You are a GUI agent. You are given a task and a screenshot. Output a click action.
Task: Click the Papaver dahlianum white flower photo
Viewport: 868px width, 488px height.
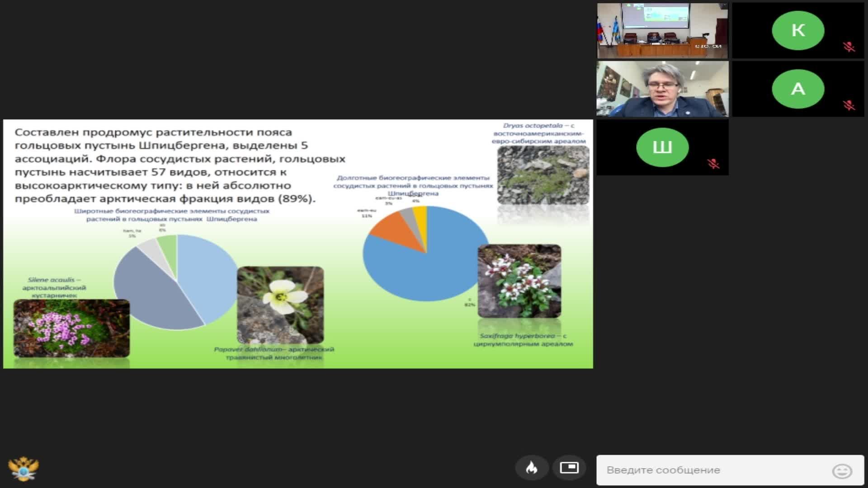pyautogui.click(x=280, y=305)
